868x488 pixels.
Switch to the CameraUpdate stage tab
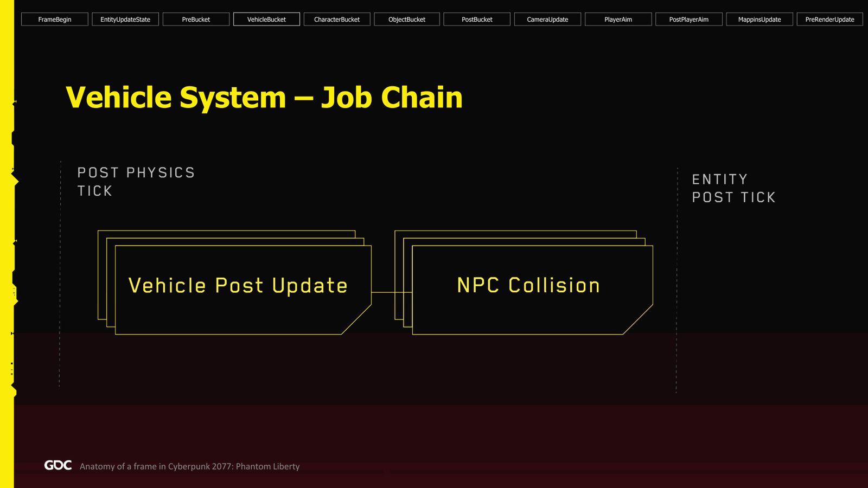click(x=547, y=20)
